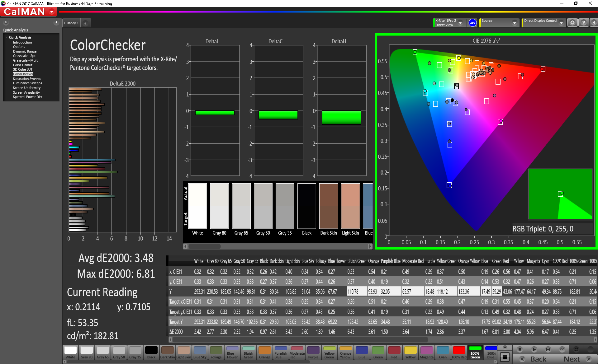Switch to the History 1 tab
Screen dimensions: 598x364
pos(71,23)
